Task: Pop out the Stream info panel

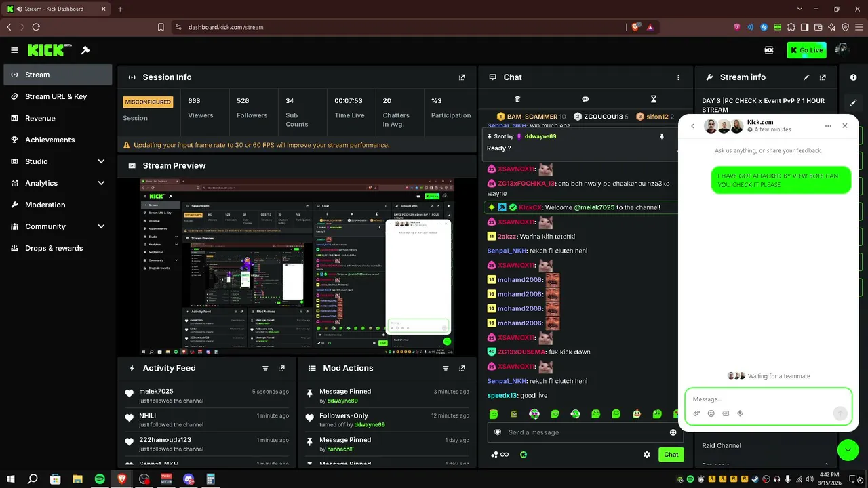Action: [823, 77]
